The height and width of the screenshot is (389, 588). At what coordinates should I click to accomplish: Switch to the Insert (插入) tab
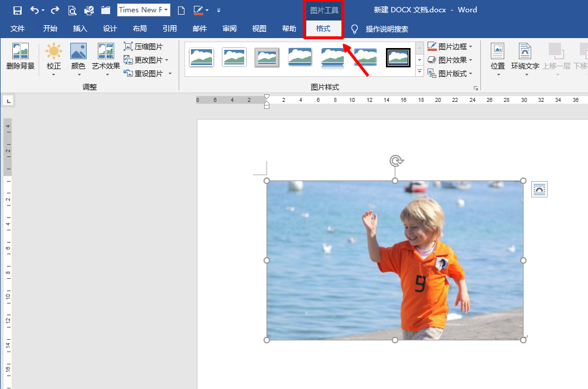click(80, 29)
